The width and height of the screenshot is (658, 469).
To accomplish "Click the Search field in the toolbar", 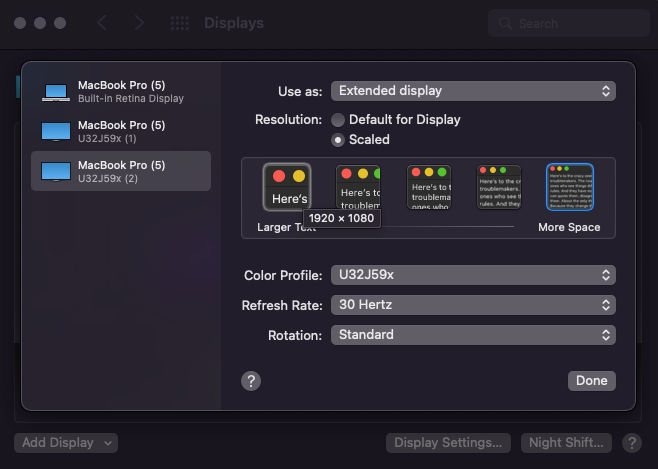I will (569, 23).
